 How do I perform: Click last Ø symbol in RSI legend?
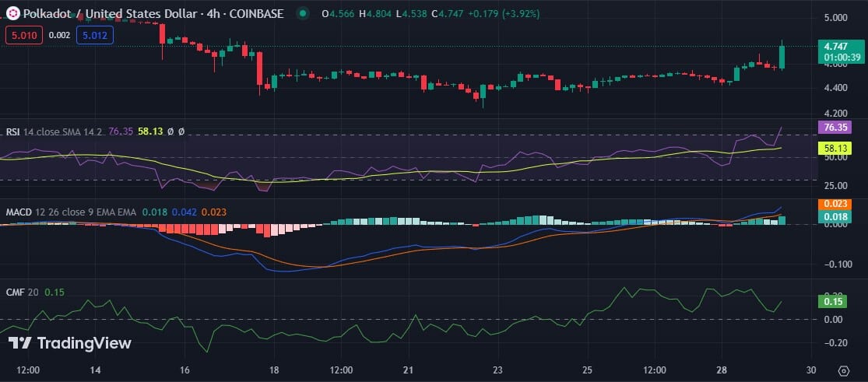coord(181,132)
